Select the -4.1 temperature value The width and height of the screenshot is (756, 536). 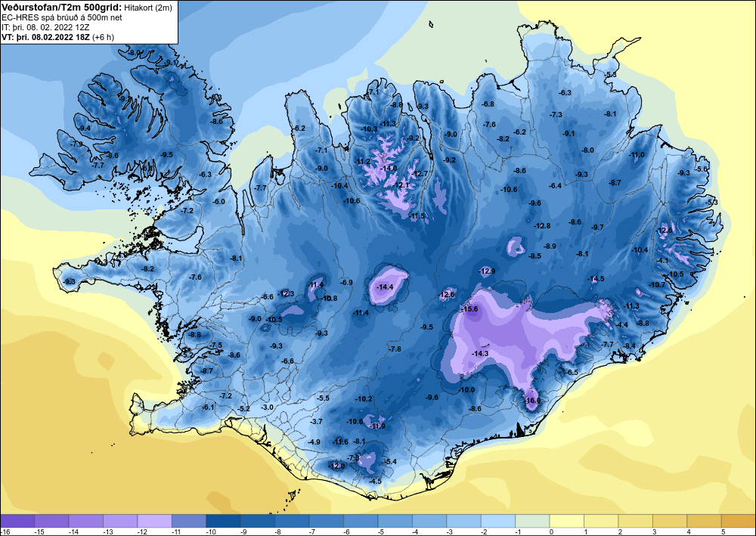point(663,261)
